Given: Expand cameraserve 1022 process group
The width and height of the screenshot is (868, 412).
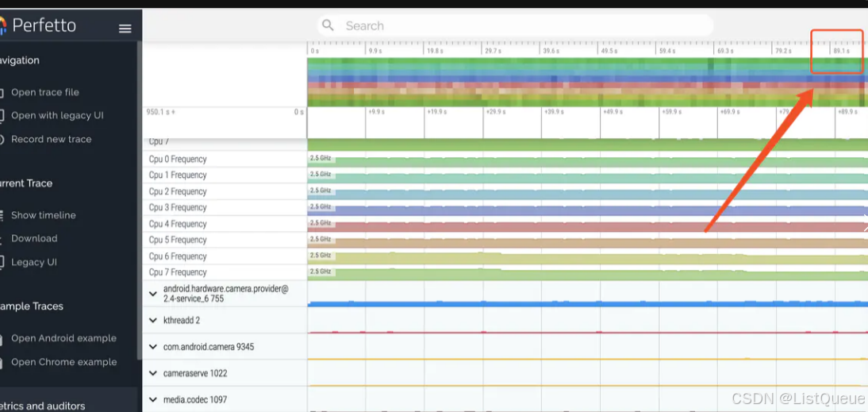Looking at the screenshot, I should click(x=153, y=373).
